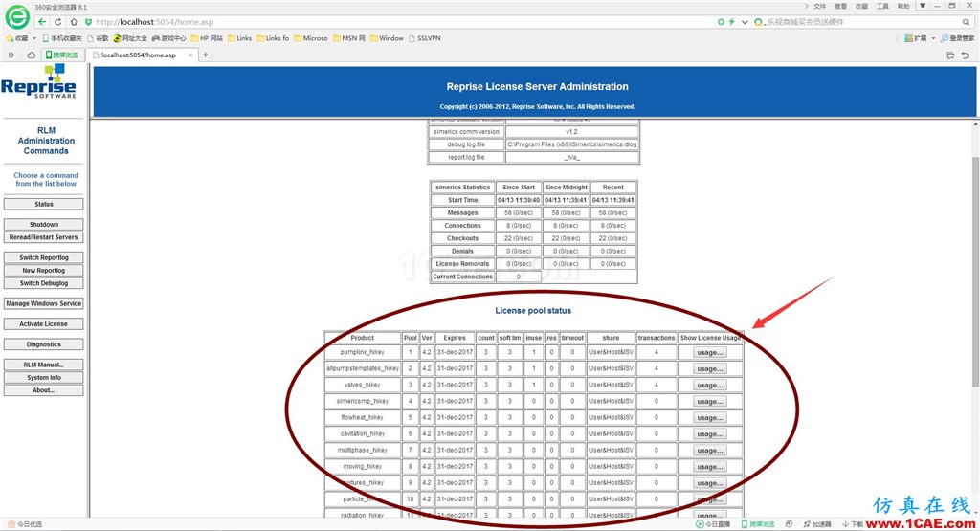Open the 查看 menu
Image resolution: width=980 pixels, height=531 pixels.
click(840, 7)
